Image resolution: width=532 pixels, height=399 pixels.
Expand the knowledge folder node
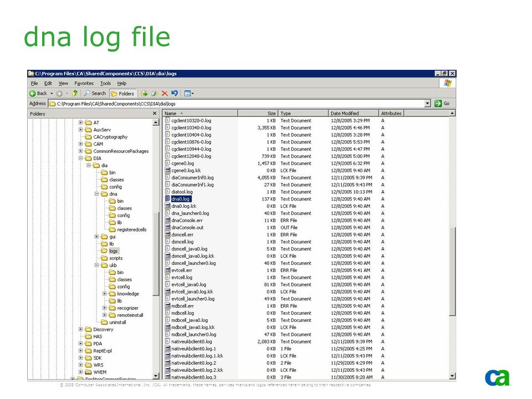[x=105, y=294]
